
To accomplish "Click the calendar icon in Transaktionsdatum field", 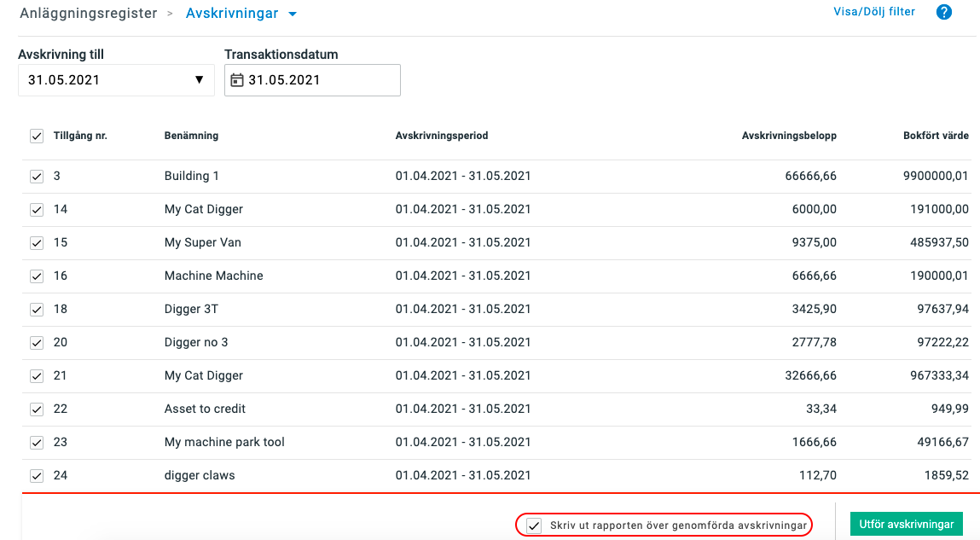I will point(237,80).
